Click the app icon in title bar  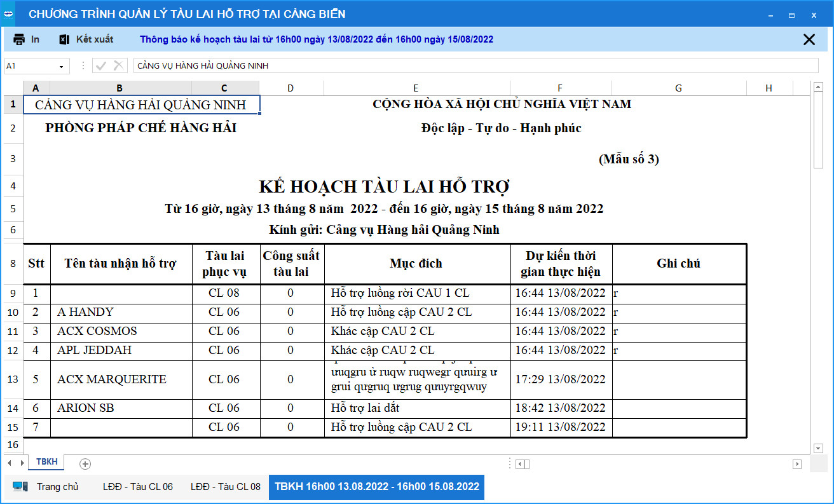9,14
